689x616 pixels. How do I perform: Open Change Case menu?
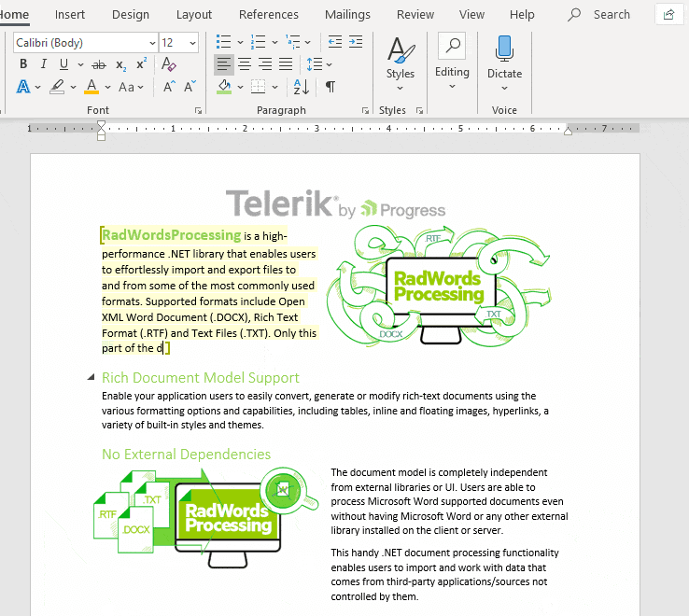tap(131, 87)
